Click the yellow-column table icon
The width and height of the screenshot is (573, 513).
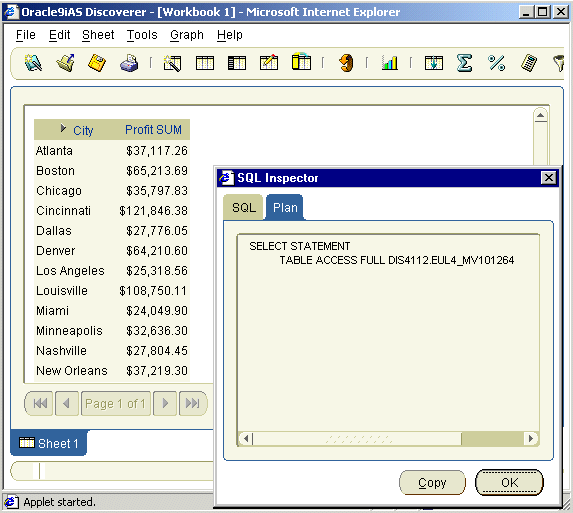(x=301, y=62)
